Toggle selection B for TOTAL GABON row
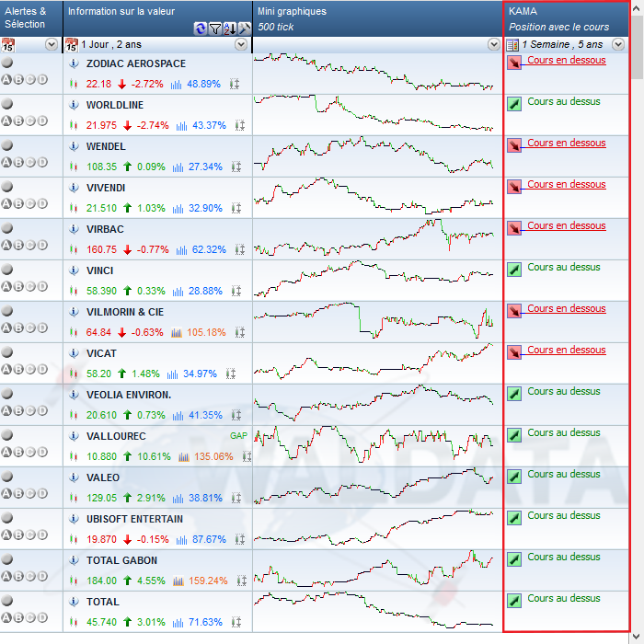The image size is (644, 644). tap(18, 576)
